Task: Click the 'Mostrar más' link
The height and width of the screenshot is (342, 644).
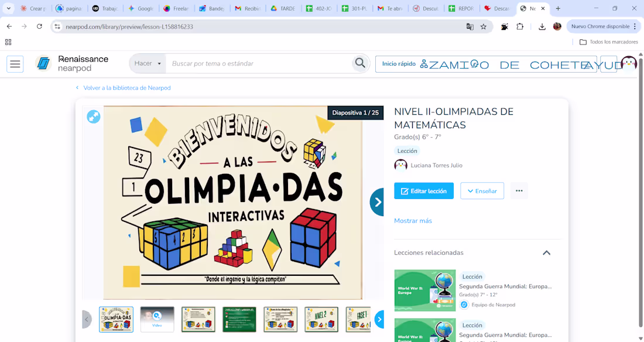Action: 413,221
